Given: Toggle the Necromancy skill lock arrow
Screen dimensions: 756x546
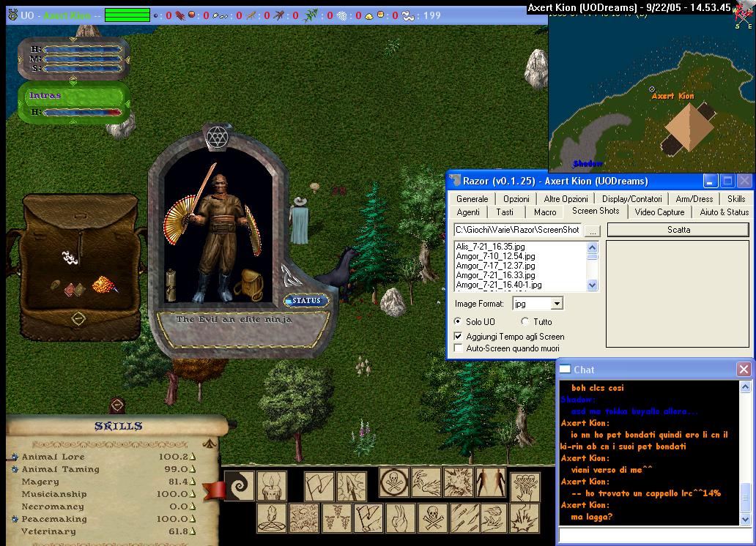Looking at the screenshot, I should (x=193, y=506).
